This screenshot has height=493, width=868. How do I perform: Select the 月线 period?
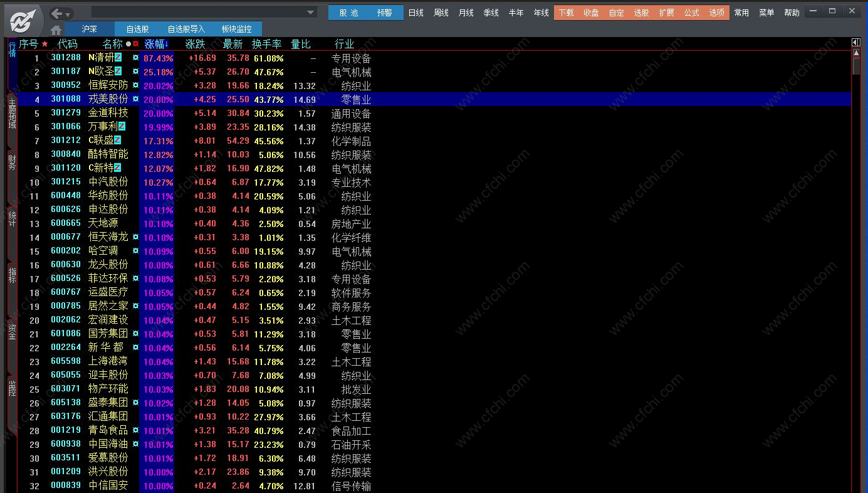pos(466,13)
